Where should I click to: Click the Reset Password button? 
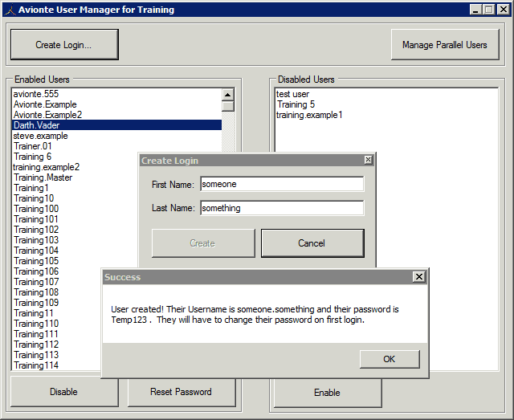click(182, 391)
